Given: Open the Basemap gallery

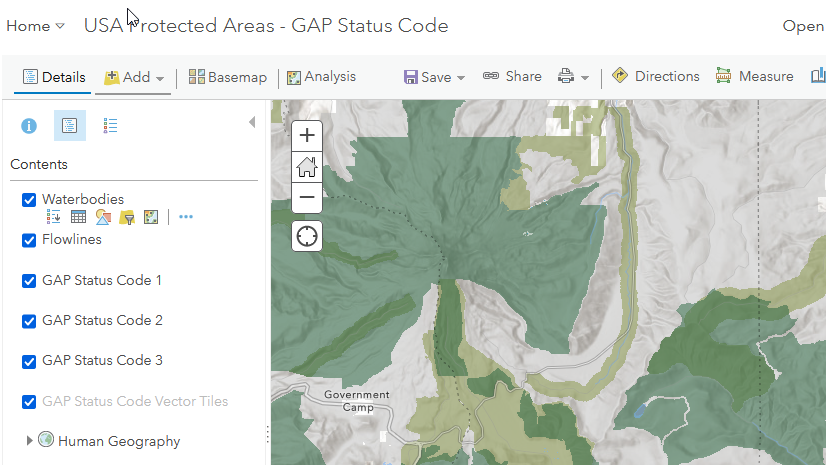Looking at the screenshot, I should (228, 77).
